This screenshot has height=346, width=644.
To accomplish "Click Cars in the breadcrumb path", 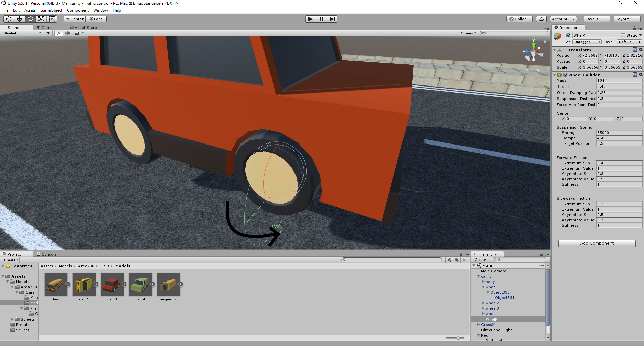I will tap(105, 266).
